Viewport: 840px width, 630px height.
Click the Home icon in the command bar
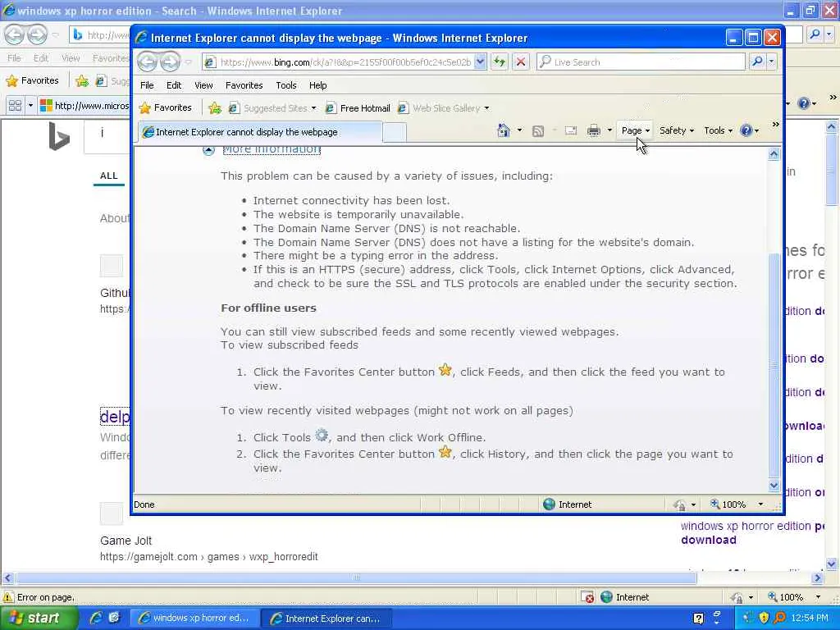[504, 130]
